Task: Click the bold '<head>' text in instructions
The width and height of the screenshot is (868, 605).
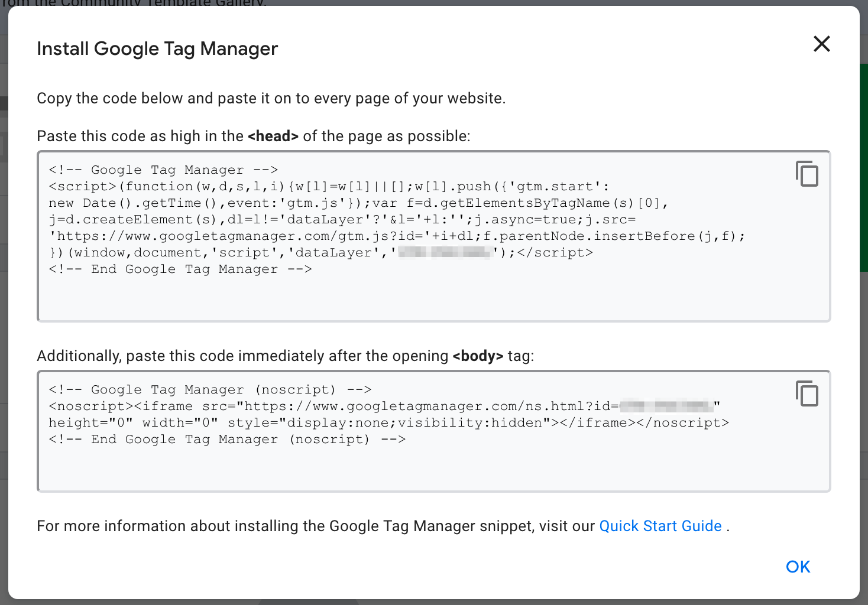Action: coord(273,136)
